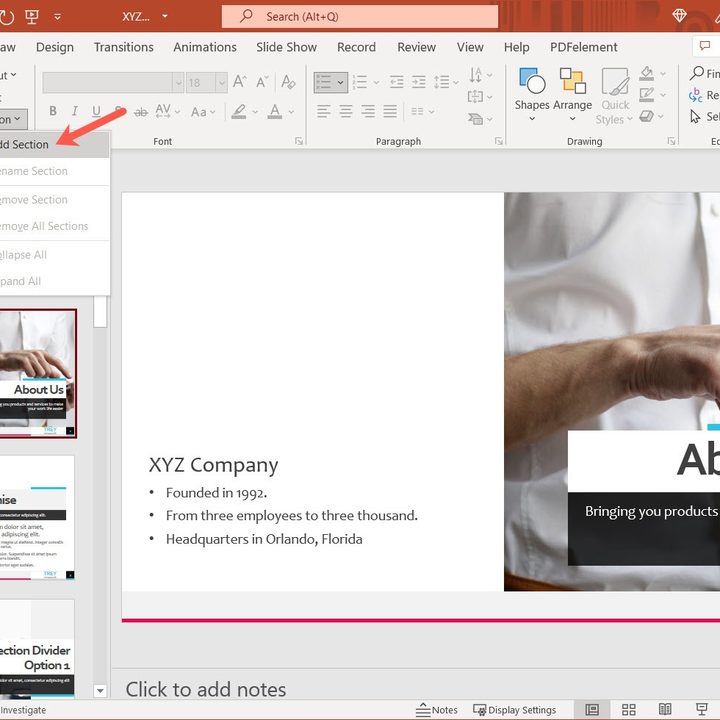This screenshot has width=720, height=720.
Task: Click the Shape Effects icon
Action: tap(647, 116)
